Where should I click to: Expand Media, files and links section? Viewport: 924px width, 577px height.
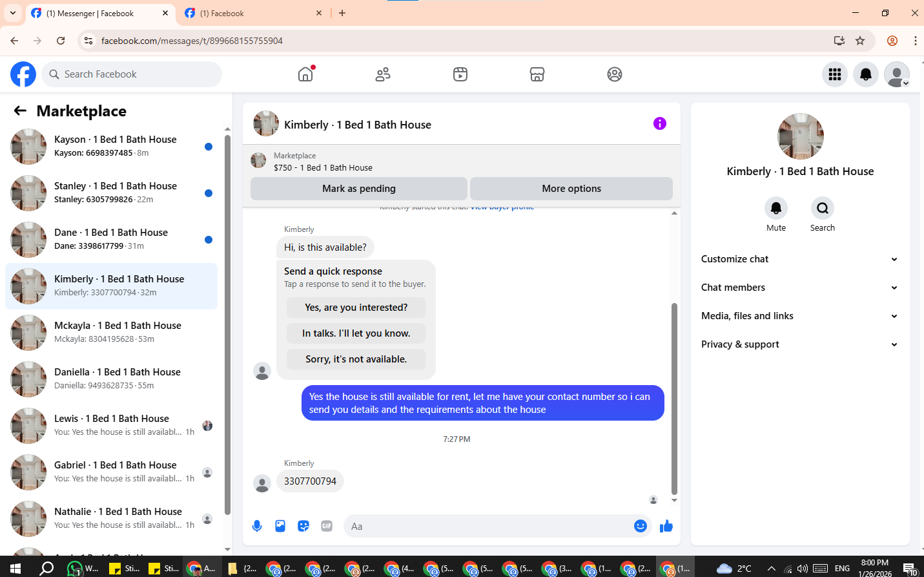coord(800,316)
